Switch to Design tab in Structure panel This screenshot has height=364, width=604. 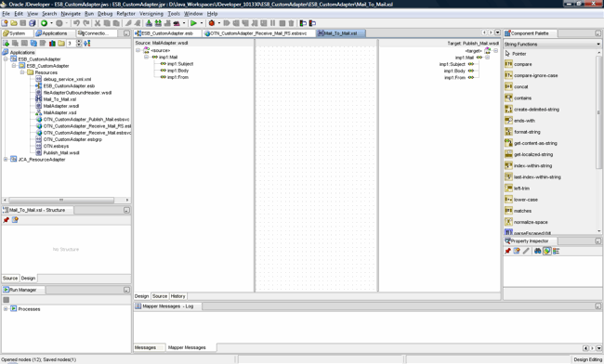[x=28, y=278]
